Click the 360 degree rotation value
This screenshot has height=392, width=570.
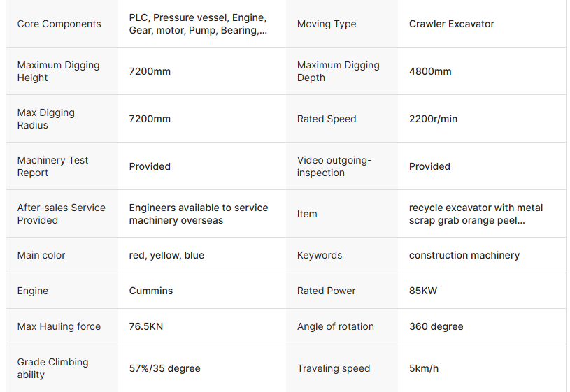(x=436, y=326)
